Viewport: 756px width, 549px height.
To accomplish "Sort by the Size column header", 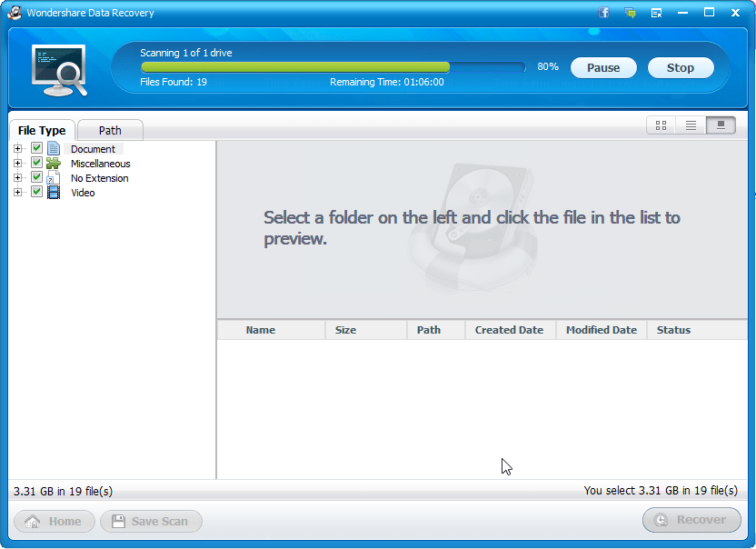I will (366, 330).
